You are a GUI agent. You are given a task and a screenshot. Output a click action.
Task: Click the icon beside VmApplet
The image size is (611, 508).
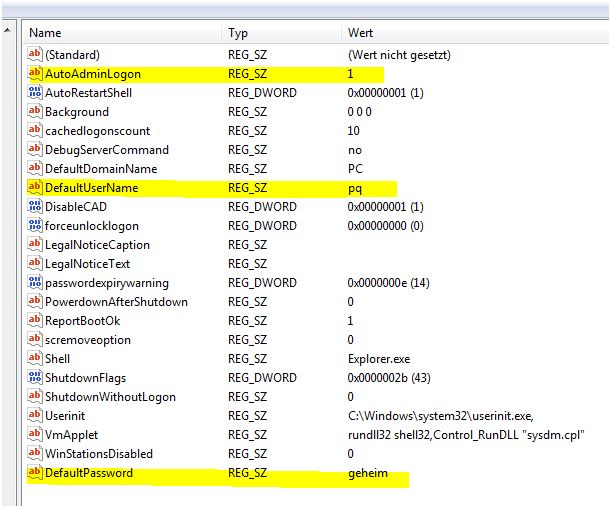[34, 434]
